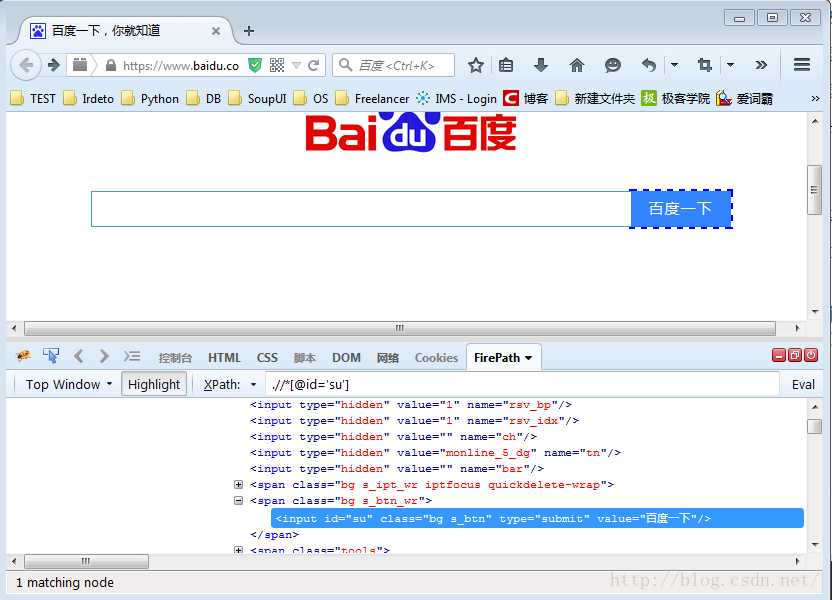The height and width of the screenshot is (600, 832).
Task: Open the Python bookmark folder
Action: [150, 99]
